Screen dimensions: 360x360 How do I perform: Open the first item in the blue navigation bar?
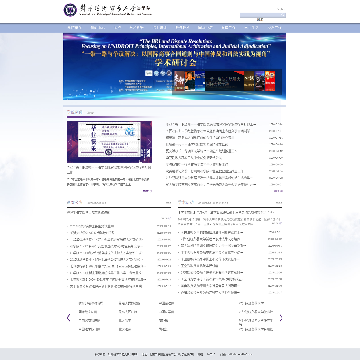pos(74,28)
